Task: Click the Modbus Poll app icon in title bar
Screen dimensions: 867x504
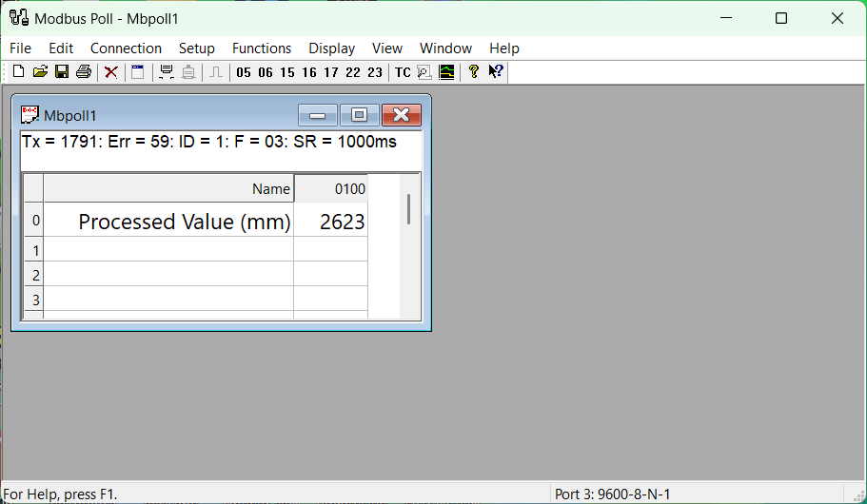Action: point(19,18)
